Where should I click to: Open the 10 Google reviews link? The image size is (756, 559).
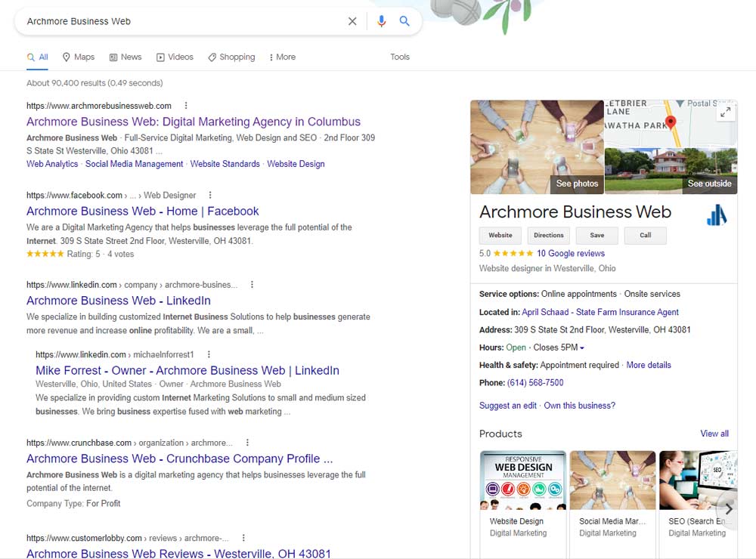tap(570, 254)
